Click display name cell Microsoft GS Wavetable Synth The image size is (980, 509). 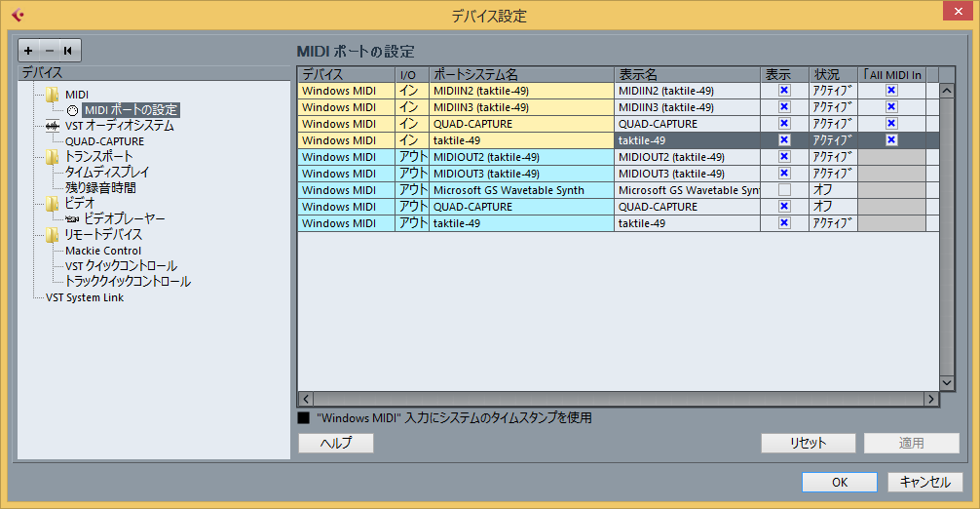[688, 190]
